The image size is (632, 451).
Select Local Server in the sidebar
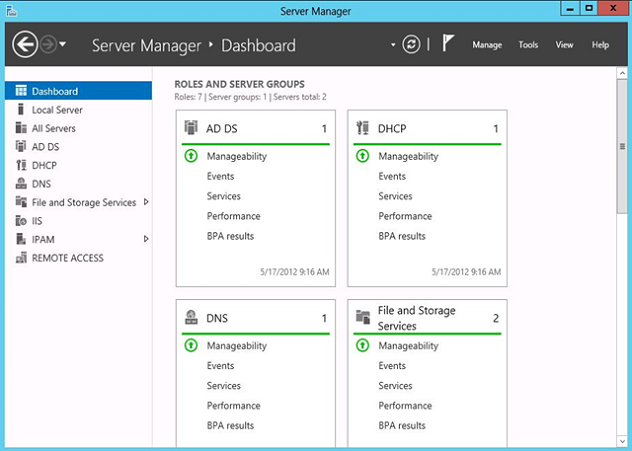(79, 110)
